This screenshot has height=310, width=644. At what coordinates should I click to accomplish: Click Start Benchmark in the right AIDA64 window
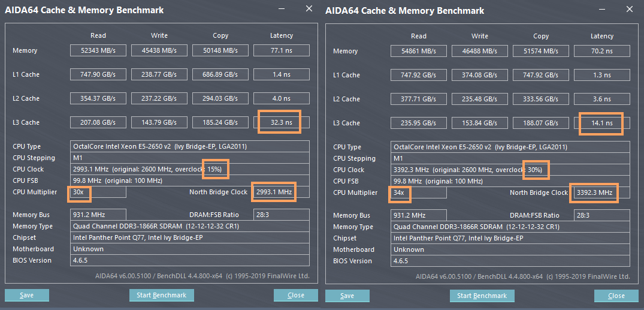pos(482,296)
